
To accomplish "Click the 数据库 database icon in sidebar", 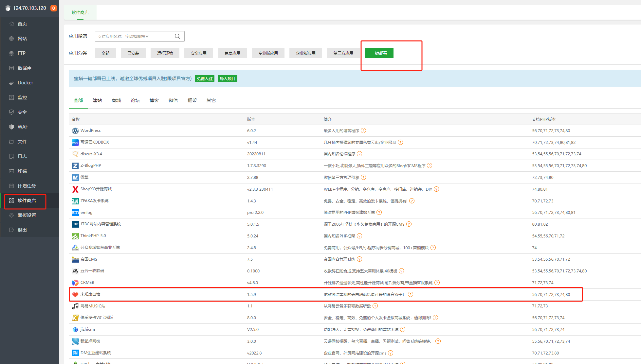I will 11,68.
